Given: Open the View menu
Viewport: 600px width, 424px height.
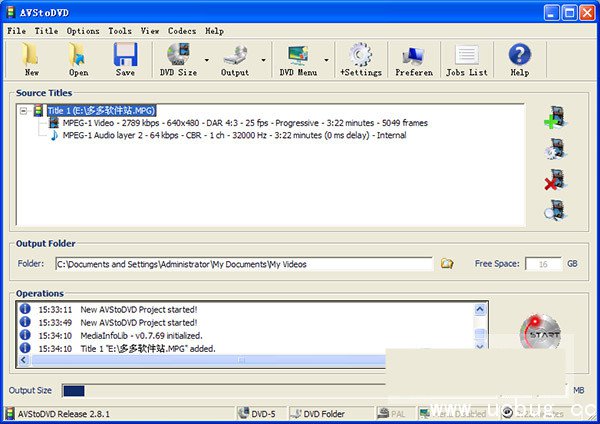Looking at the screenshot, I should (150, 31).
